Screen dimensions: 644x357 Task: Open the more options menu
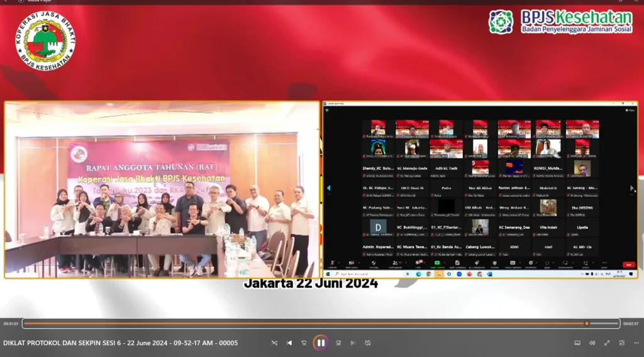pyautogui.click(x=636, y=343)
